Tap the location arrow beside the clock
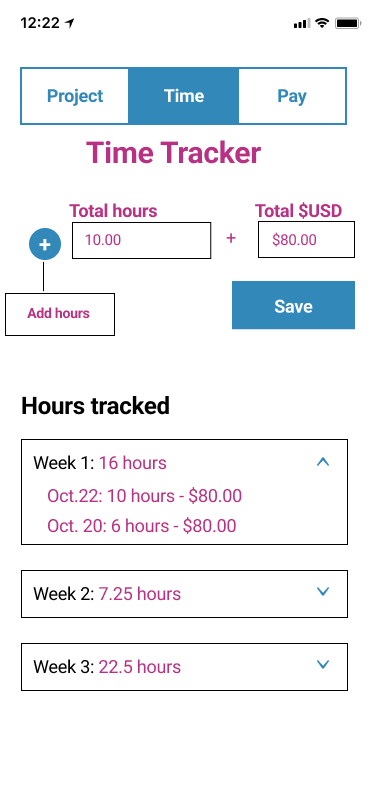Image resolution: width=375 pixels, height=812 pixels. 69,23
